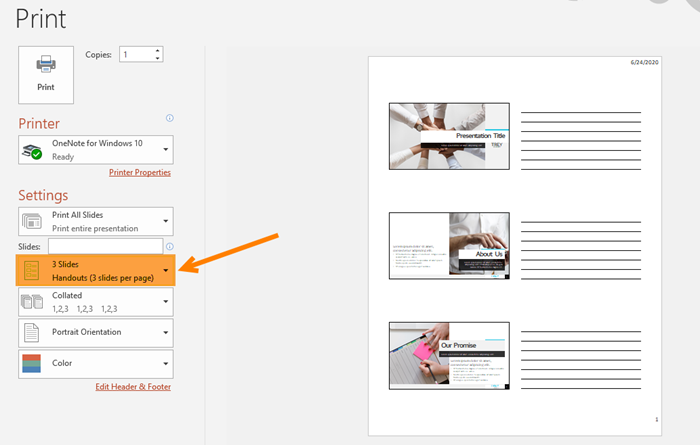Click the info icon beside the Slides field
The width and height of the screenshot is (700, 445).
(x=170, y=246)
